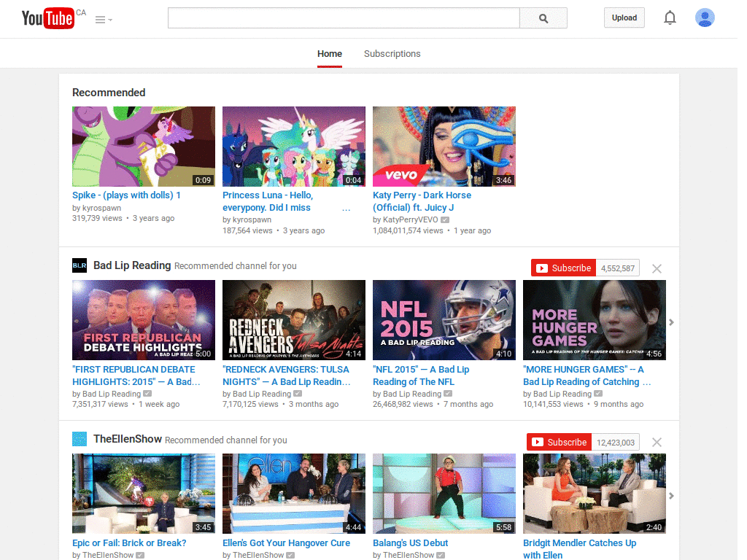Click TheEllenShow subscriber count 12,423,003
The image size is (747, 560).
tap(616, 442)
